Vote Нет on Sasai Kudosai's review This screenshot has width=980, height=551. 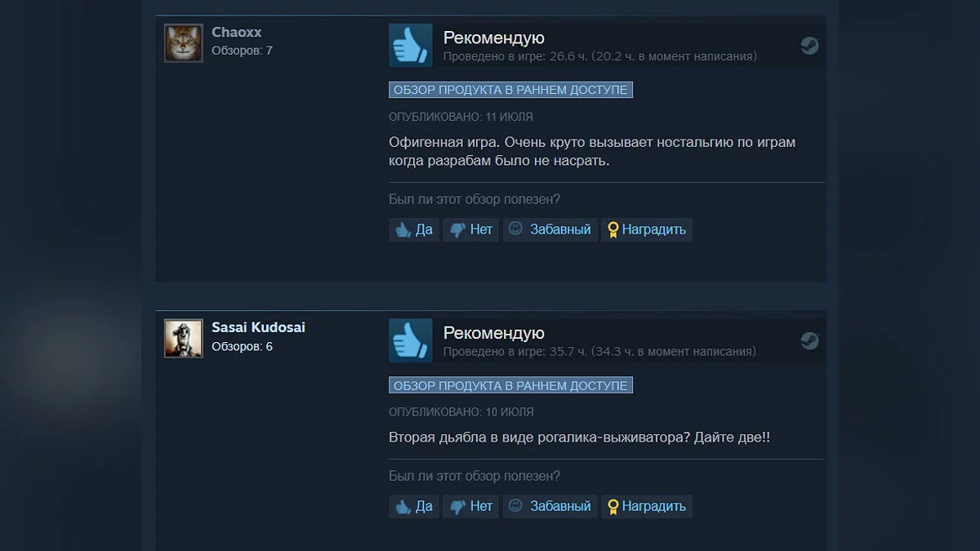470,506
